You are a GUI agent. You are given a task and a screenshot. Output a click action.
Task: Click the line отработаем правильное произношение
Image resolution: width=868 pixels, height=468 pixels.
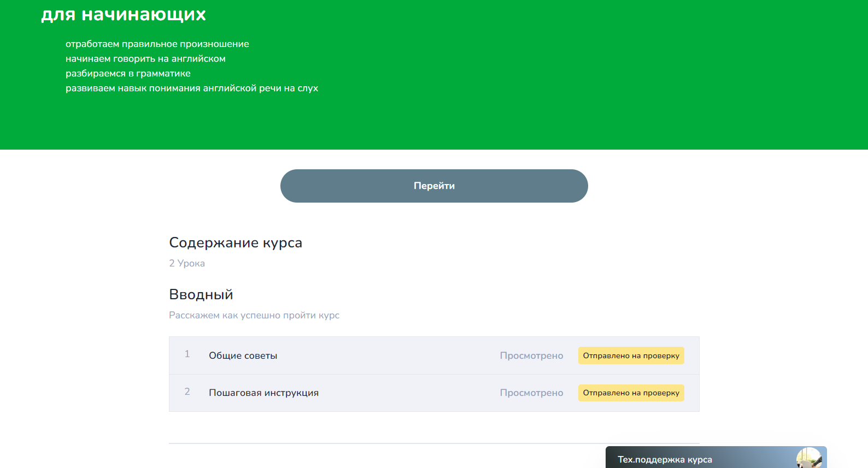[157, 44]
